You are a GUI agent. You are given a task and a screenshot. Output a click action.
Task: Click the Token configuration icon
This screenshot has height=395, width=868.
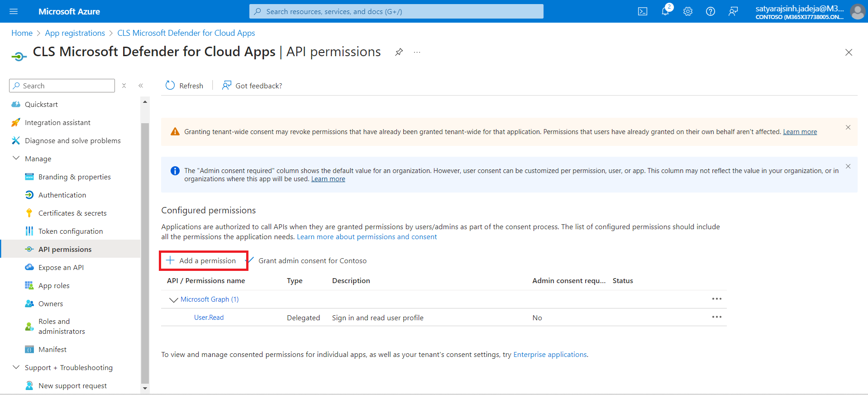tap(29, 231)
